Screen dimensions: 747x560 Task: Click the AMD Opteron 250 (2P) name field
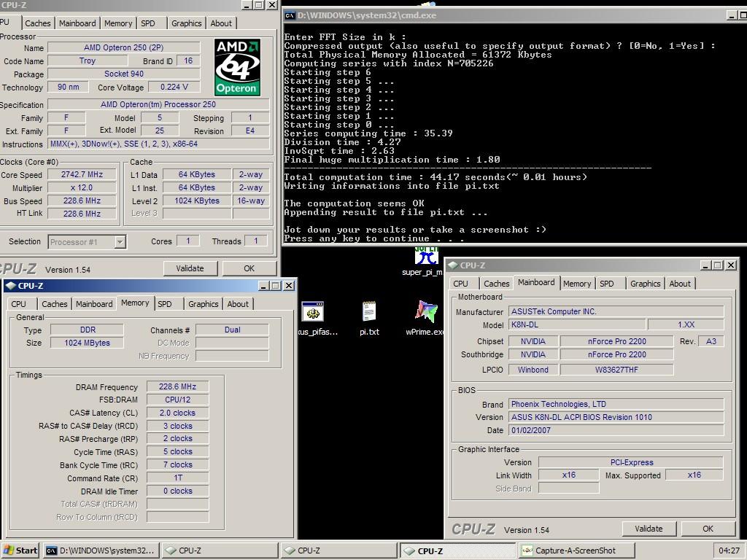tap(124, 47)
